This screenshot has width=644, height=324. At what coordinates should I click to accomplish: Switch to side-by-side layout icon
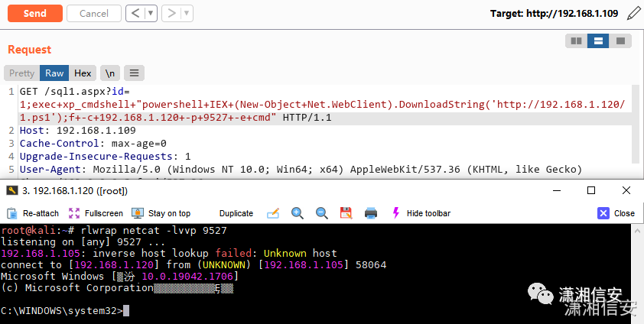[577, 40]
